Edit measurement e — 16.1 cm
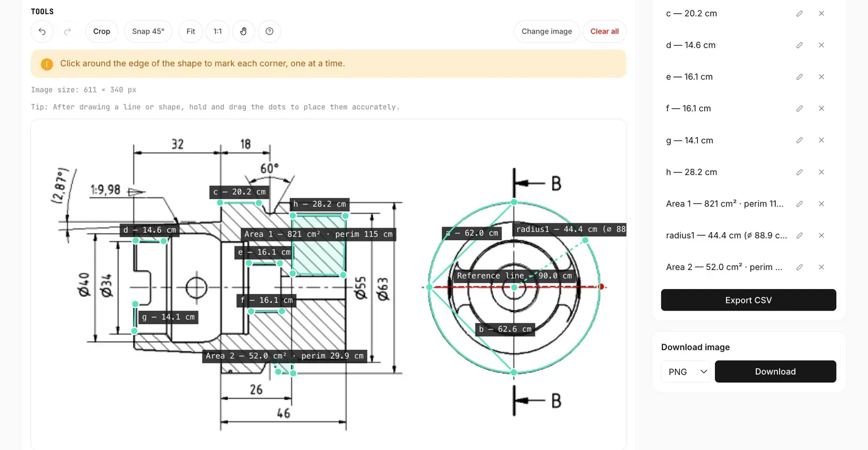 pyautogui.click(x=800, y=77)
